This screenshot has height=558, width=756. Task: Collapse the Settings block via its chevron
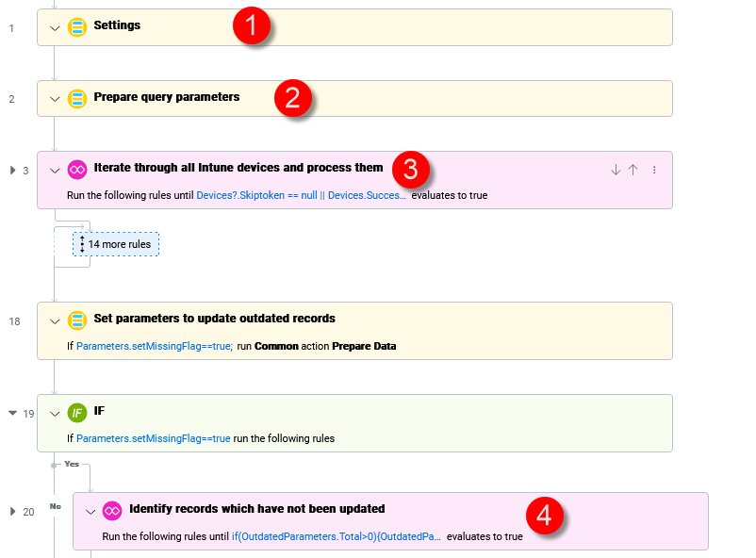point(55,26)
